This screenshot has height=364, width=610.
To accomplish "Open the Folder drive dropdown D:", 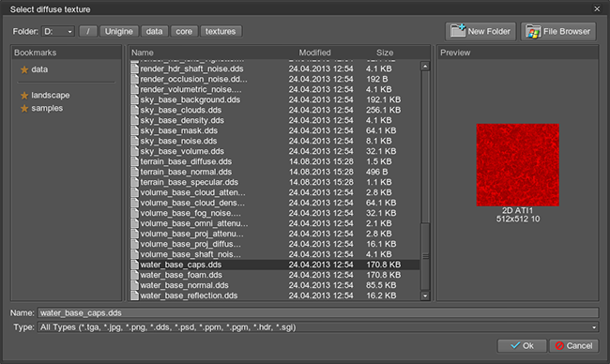I will pyautogui.click(x=58, y=32).
